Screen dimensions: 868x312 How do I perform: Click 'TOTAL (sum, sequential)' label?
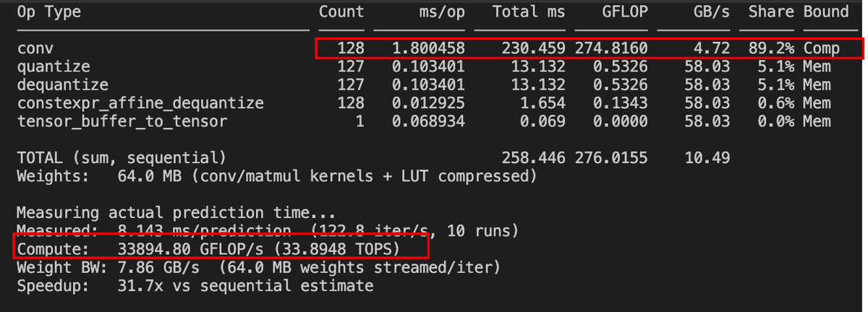[x=122, y=157]
